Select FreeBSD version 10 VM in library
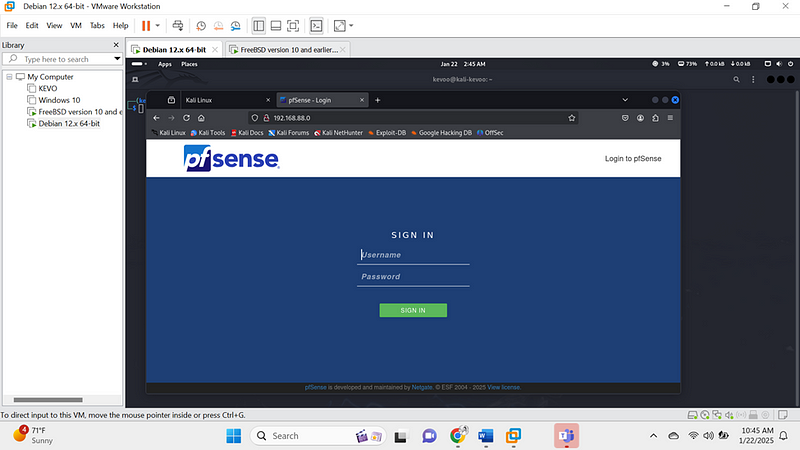 tap(74, 112)
